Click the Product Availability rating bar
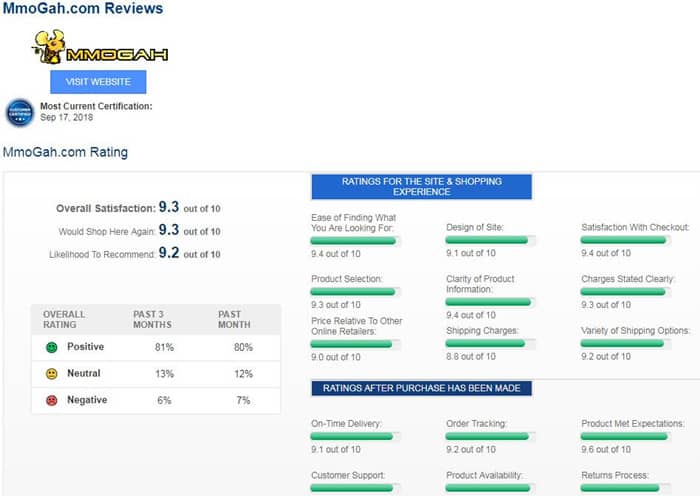 pyautogui.click(x=490, y=488)
